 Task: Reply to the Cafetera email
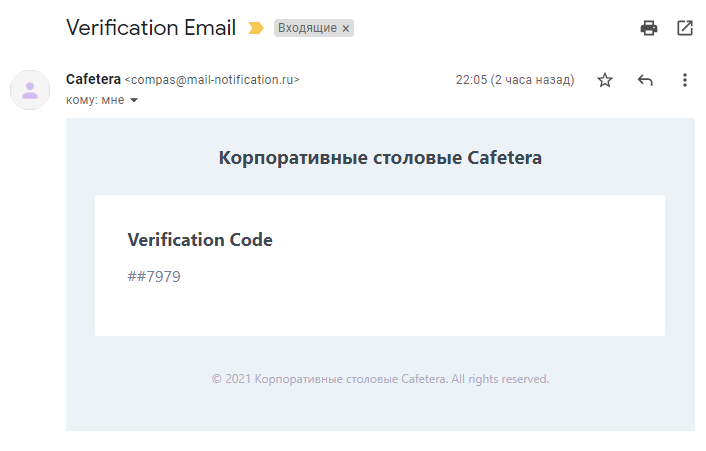click(x=645, y=80)
